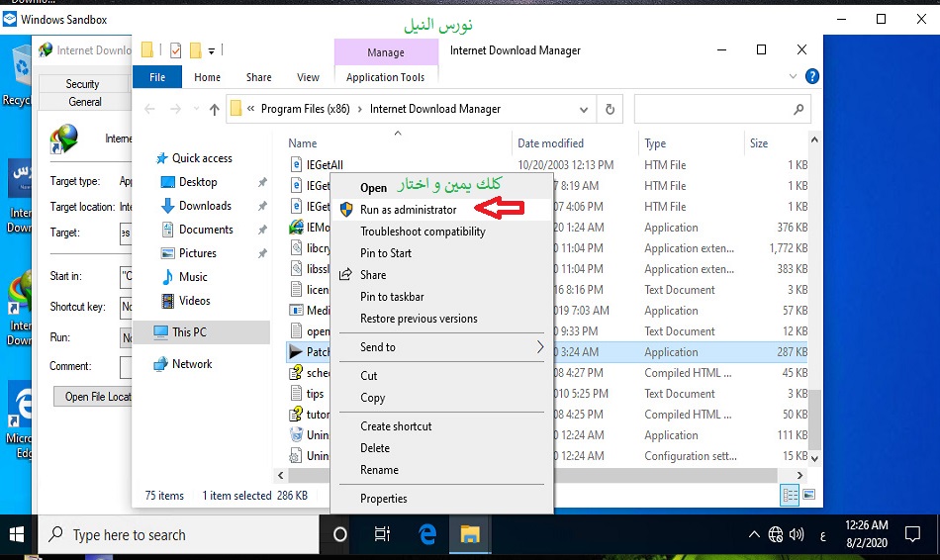Click the folder search input box
Image resolution: width=940 pixels, height=560 pixels.
714,110
